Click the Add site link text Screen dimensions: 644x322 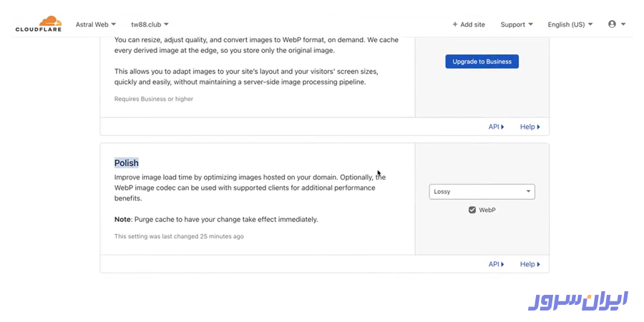point(473,24)
